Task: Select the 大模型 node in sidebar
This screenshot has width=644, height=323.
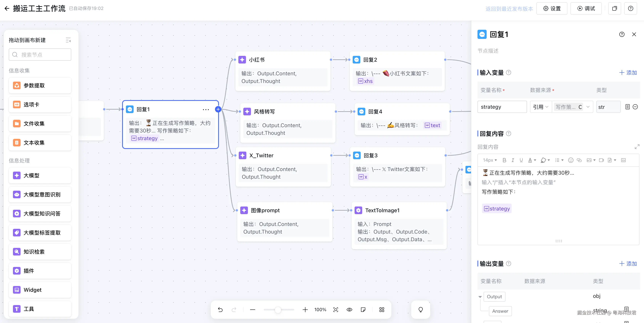Action: [40, 175]
